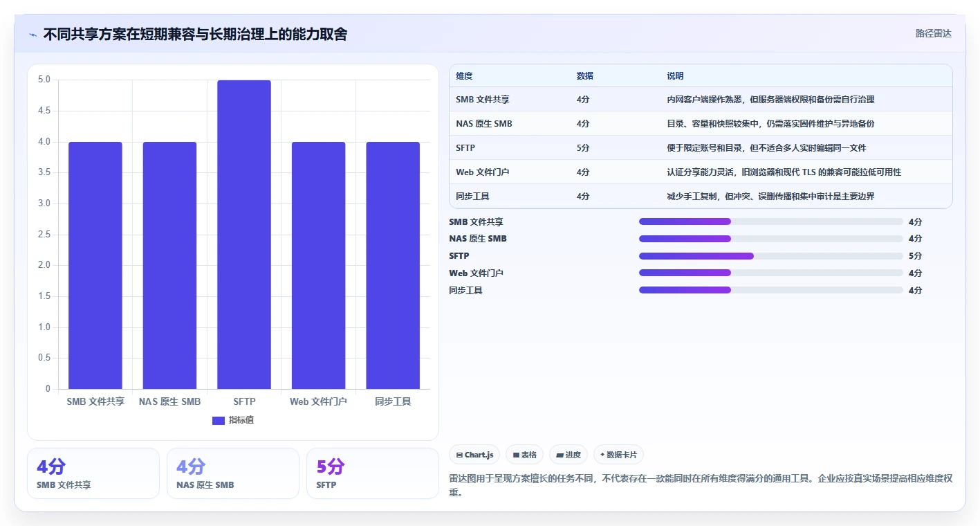Click the lightning icon beside the title
This screenshot has height=526, width=980.
point(33,34)
